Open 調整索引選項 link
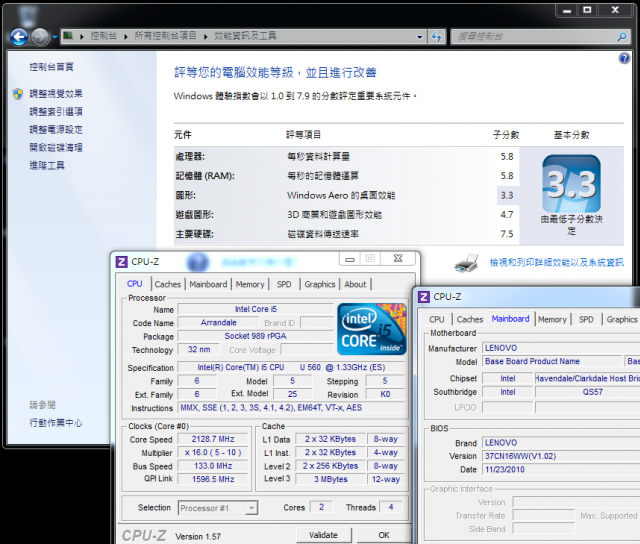This screenshot has height=544, width=640. (56, 111)
